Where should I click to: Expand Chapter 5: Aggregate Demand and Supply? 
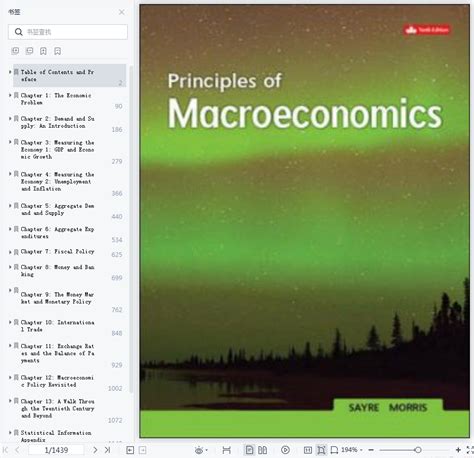point(10,206)
